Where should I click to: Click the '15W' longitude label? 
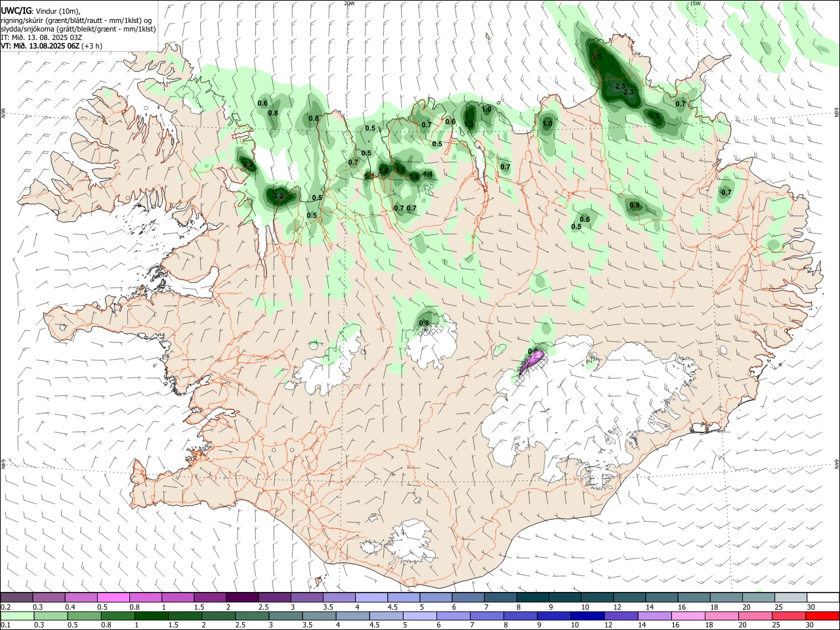pyautogui.click(x=695, y=3)
